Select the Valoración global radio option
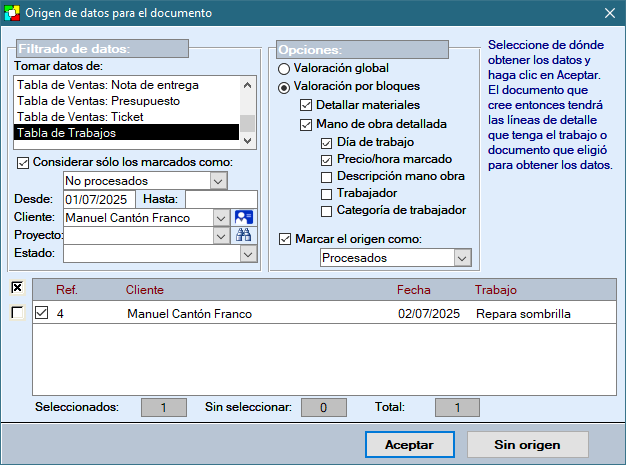The image size is (626, 465). (x=285, y=69)
